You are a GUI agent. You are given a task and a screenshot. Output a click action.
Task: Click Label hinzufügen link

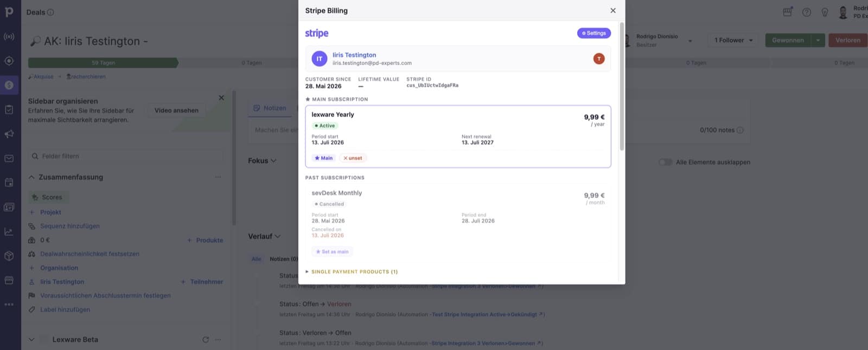(x=65, y=310)
